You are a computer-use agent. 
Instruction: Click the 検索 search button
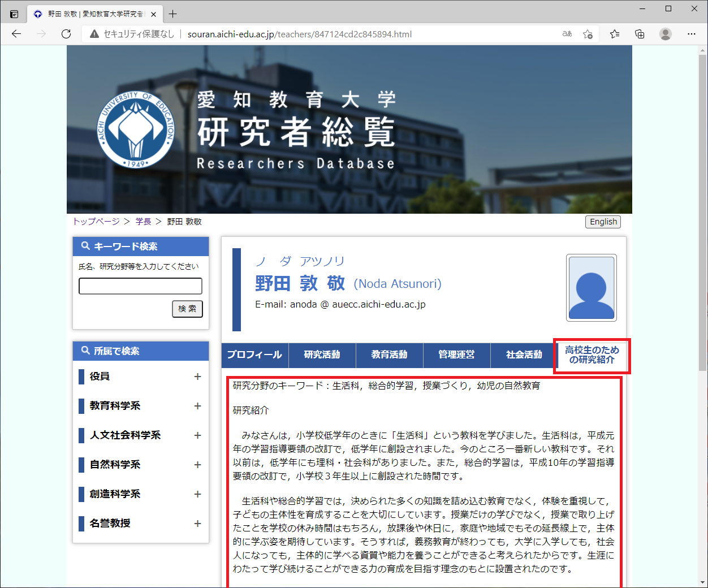coord(187,309)
